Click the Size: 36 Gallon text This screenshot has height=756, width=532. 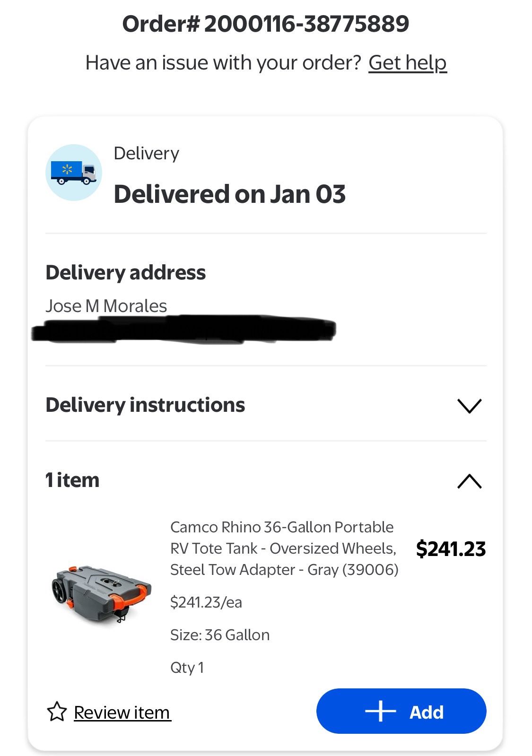[220, 634]
